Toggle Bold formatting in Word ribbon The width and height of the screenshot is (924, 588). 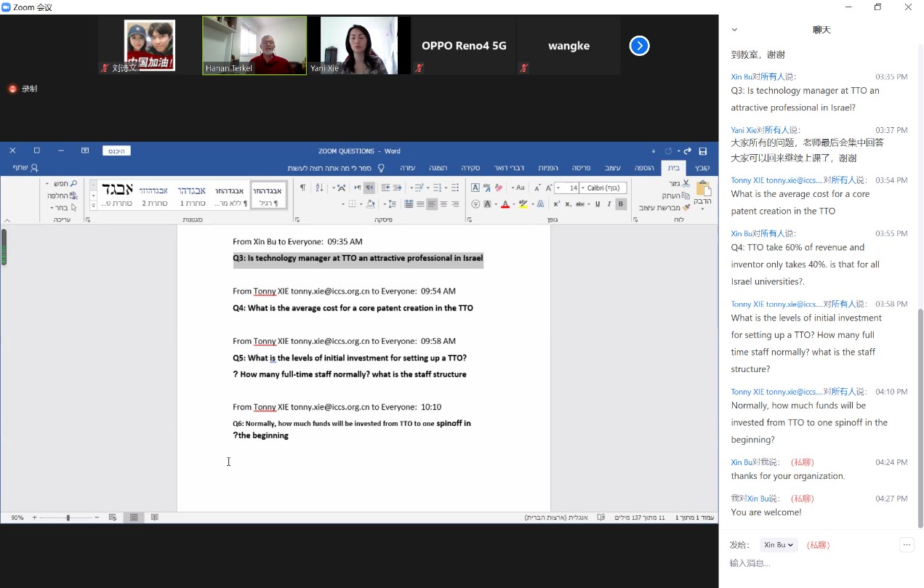tap(621, 204)
